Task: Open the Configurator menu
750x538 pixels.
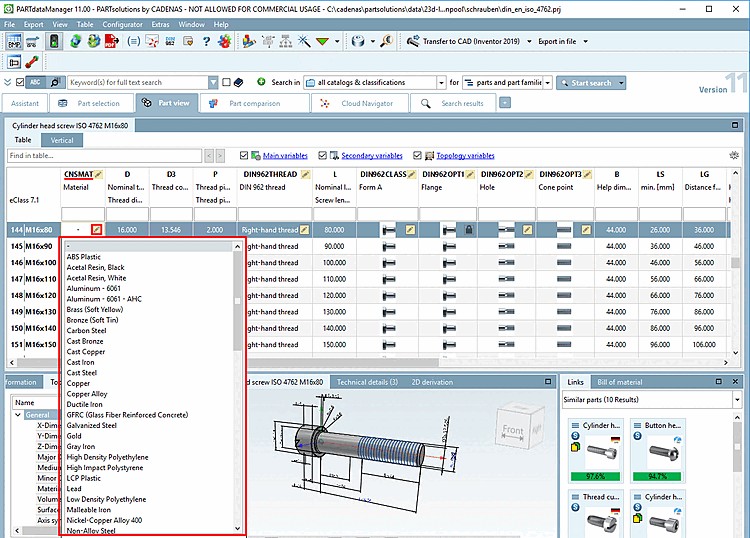Action: pyautogui.click(x=122, y=23)
